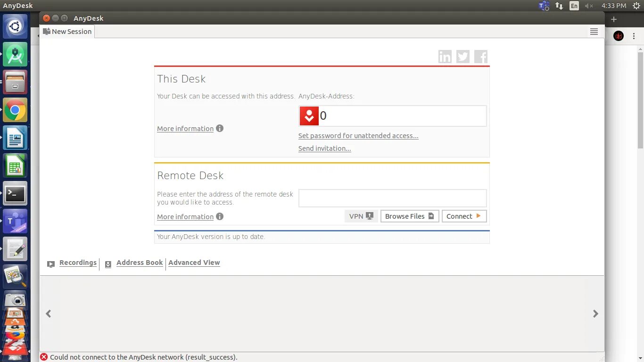Click Send invitation link
644x362 pixels.
pos(325,148)
